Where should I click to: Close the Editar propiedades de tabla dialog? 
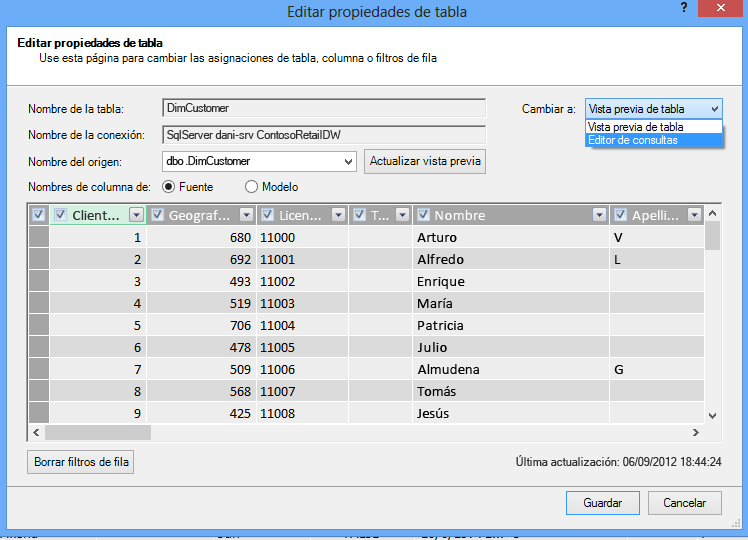pos(721,8)
